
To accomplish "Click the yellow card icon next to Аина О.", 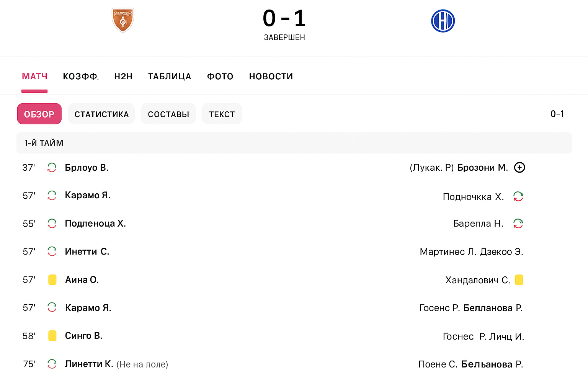I will pos(52,279).
